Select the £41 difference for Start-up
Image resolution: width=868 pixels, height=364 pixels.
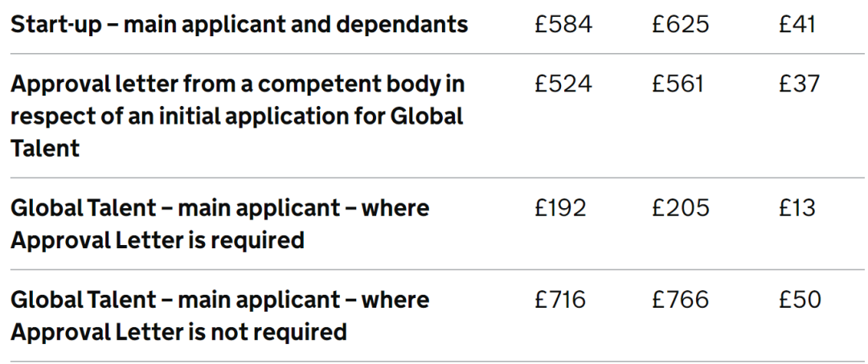[x=796, y=24]
